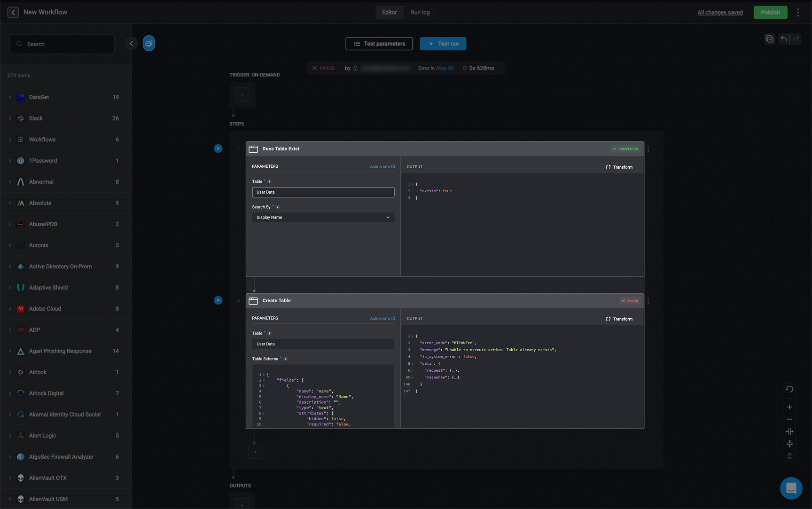Expand the AbuseIPDB category
Image resolution: width=812 pixels, height=509 pixels.
tap(10, 224)
